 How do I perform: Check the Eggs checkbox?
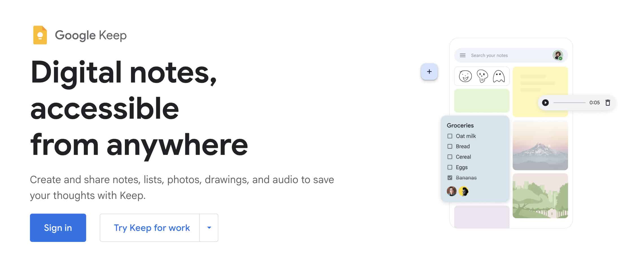point(450,167)
